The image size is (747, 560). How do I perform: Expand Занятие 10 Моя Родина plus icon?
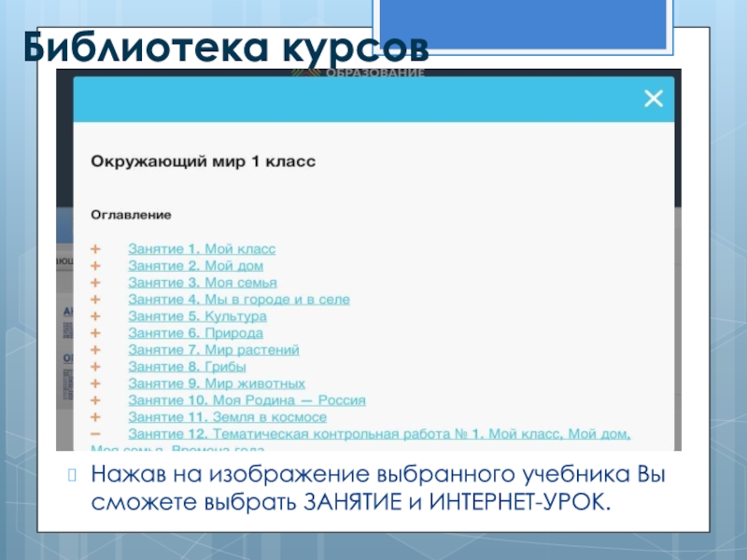point(96,400)
